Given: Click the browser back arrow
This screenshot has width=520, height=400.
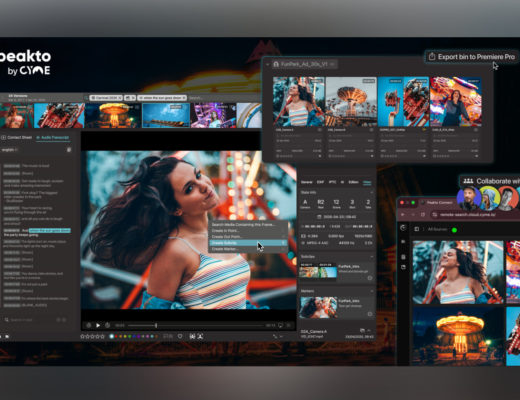Looking at the screenshot, I should pyautogui.click(x=403, y=215).
